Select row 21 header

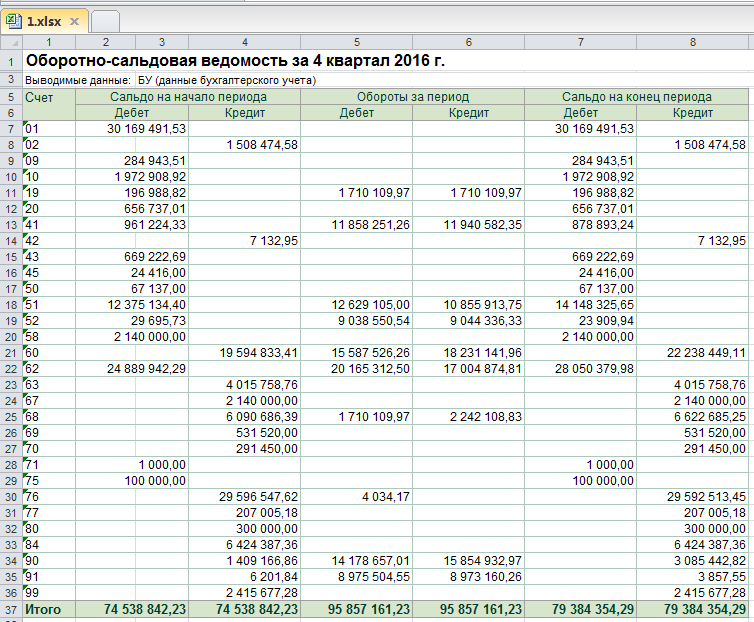(x=10, y=353)
